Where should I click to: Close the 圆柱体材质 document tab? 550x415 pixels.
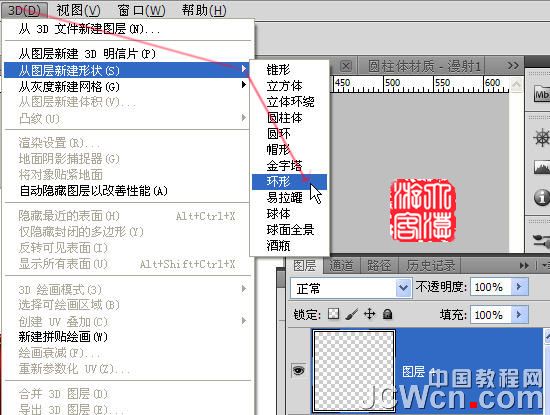(x=346, y=66)
